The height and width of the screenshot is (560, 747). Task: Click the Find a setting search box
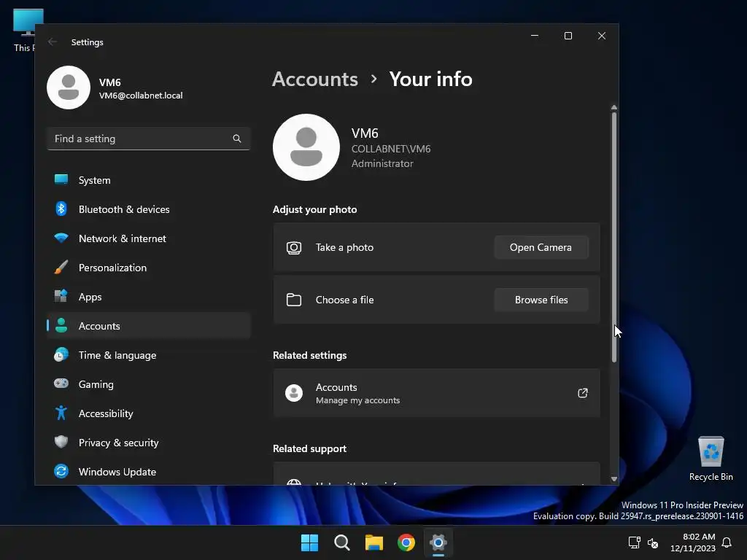tap(148, 139)
